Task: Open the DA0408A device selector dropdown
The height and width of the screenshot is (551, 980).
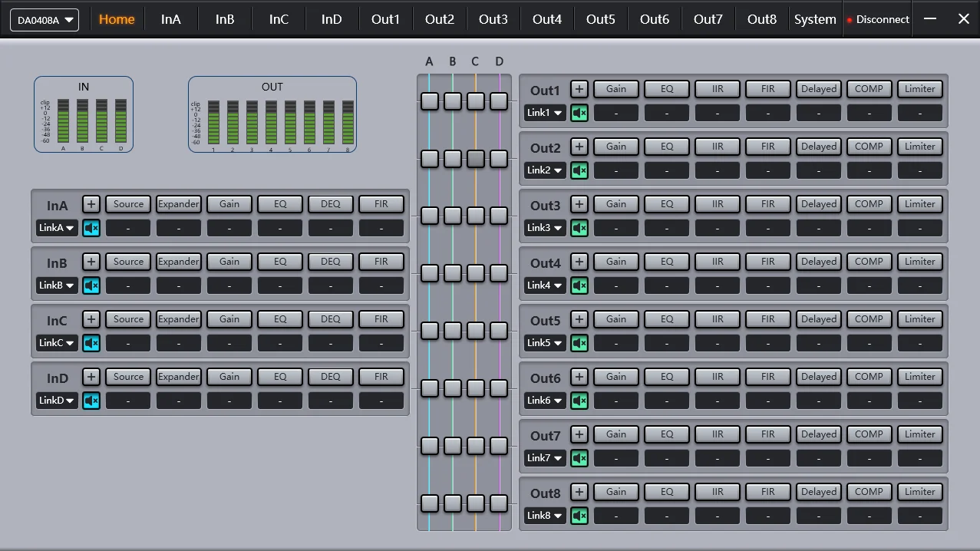Action: (44, 20)
